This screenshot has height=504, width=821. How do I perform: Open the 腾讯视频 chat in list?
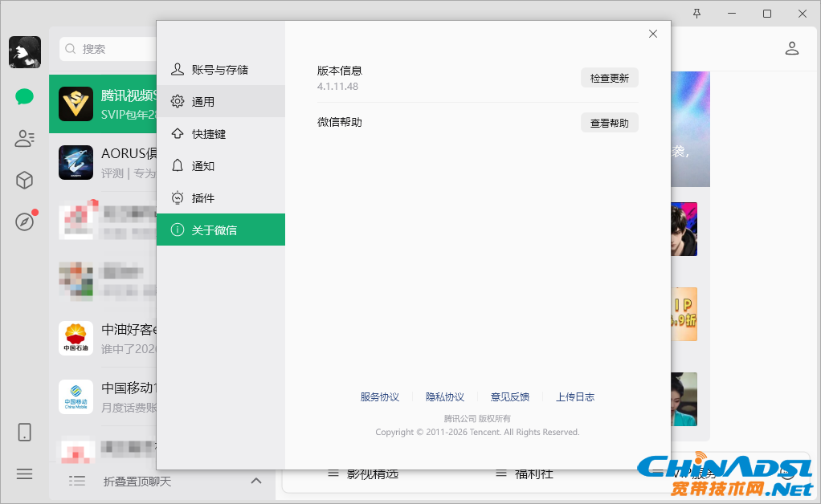pos(103,104)
